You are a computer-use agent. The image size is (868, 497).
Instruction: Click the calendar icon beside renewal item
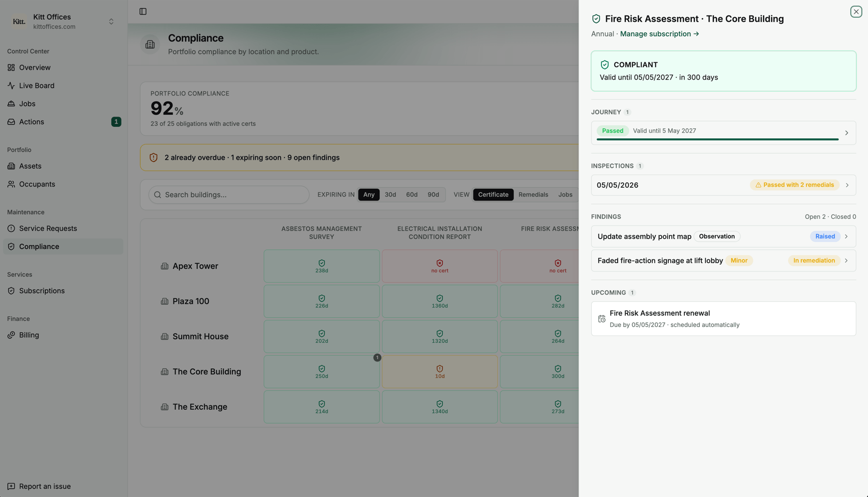point(602,319)
